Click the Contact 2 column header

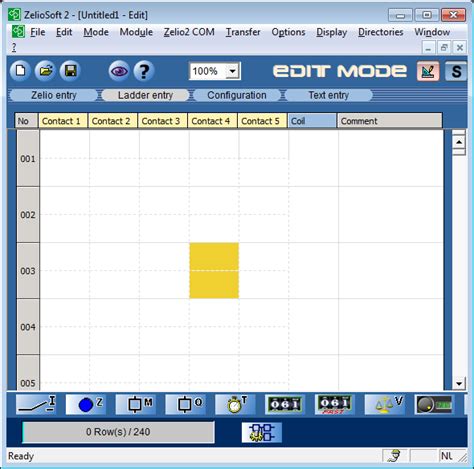[x=113, y=121]
